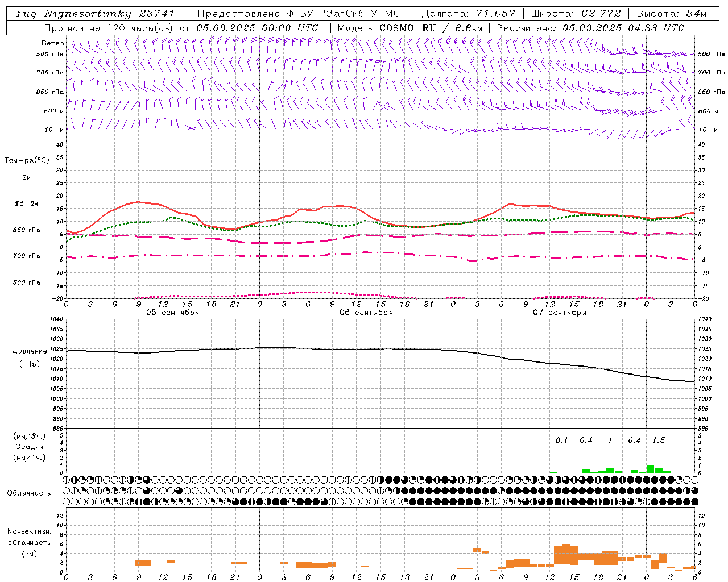The height and width of the screenshot is (582, 728).
Task: Click the 500 гПа temperature legend entry
Action: (x=27, y=282)
